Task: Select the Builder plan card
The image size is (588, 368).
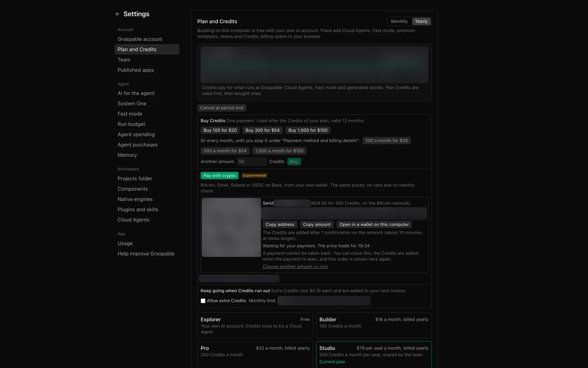Action: (x=374, y=325)
